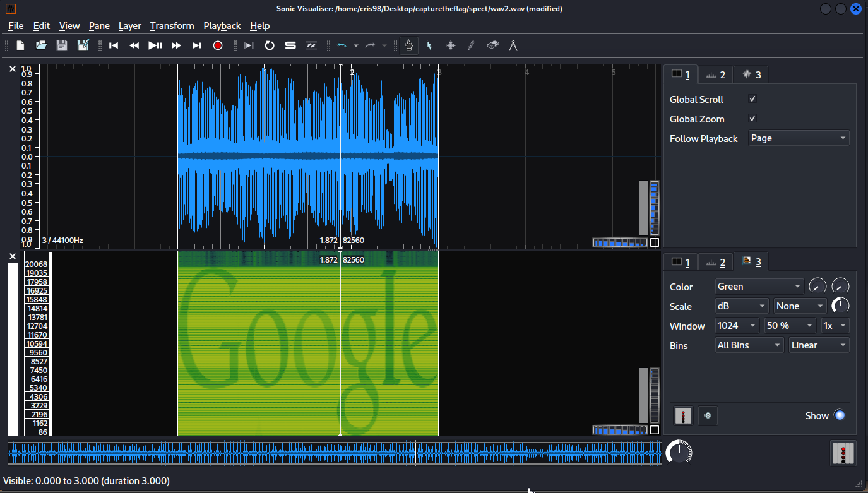This screenshot has height=493, width=868.
Task: Switch to tab 1 in spectrogram properties panel
Action: (681, 262)
